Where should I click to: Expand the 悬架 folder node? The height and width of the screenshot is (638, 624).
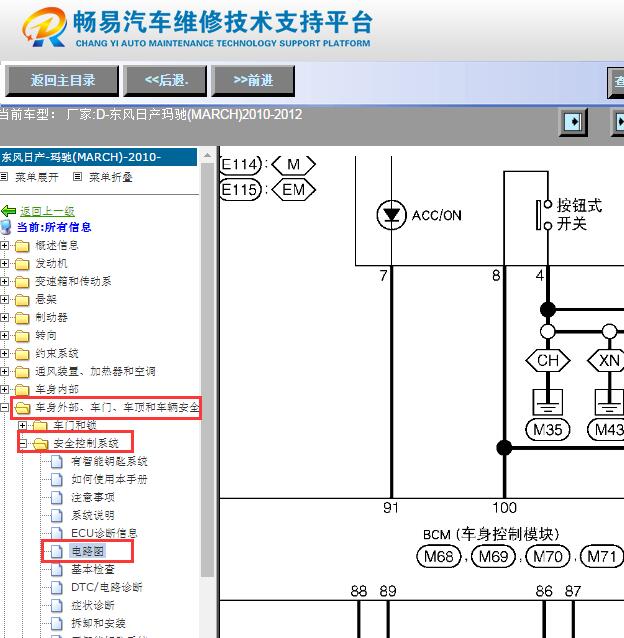point(4,299)
